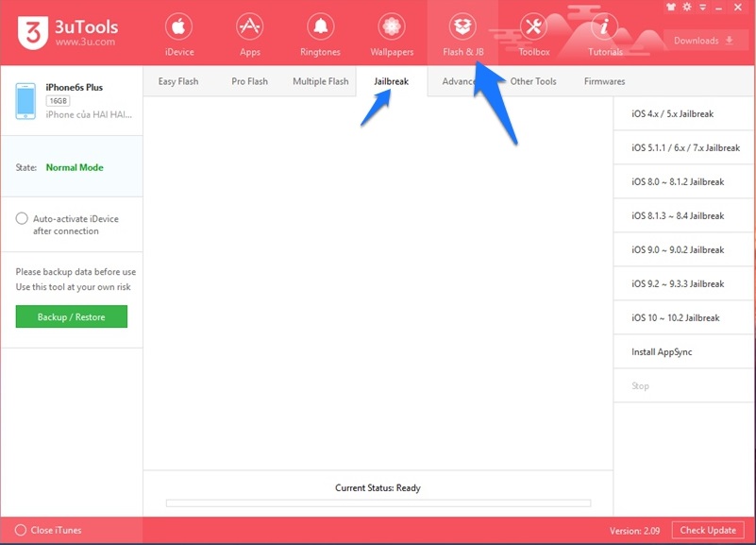756x545 pixels.
Task: Choose iOS 9.2 ~ 9.3.3 Jailbreak
Action: coord(683,283)
